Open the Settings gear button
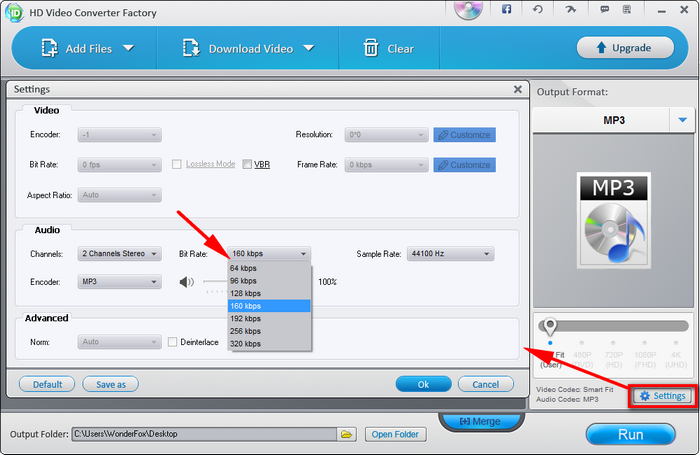The image size is (700, 455). coord(662,396)
